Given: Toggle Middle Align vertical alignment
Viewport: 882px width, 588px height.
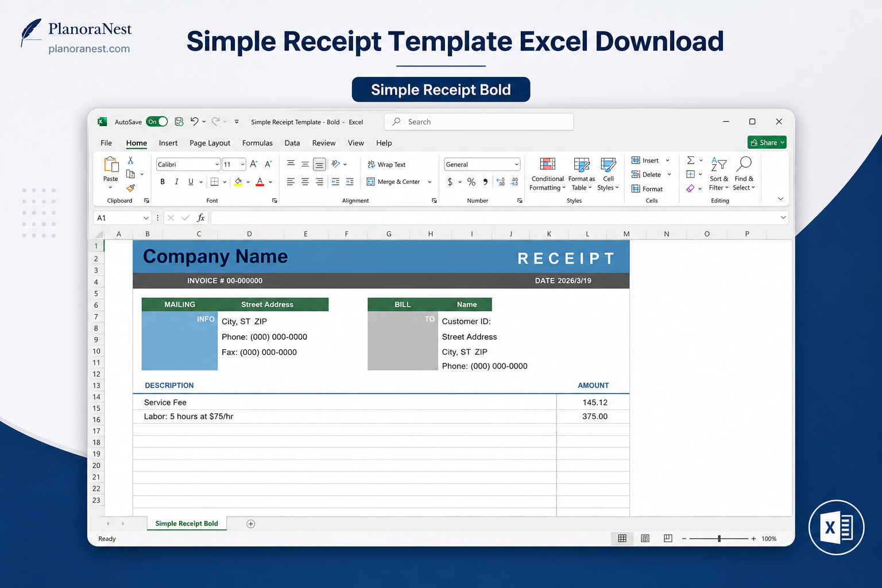Looking at the screenshot, I should 305,164.
